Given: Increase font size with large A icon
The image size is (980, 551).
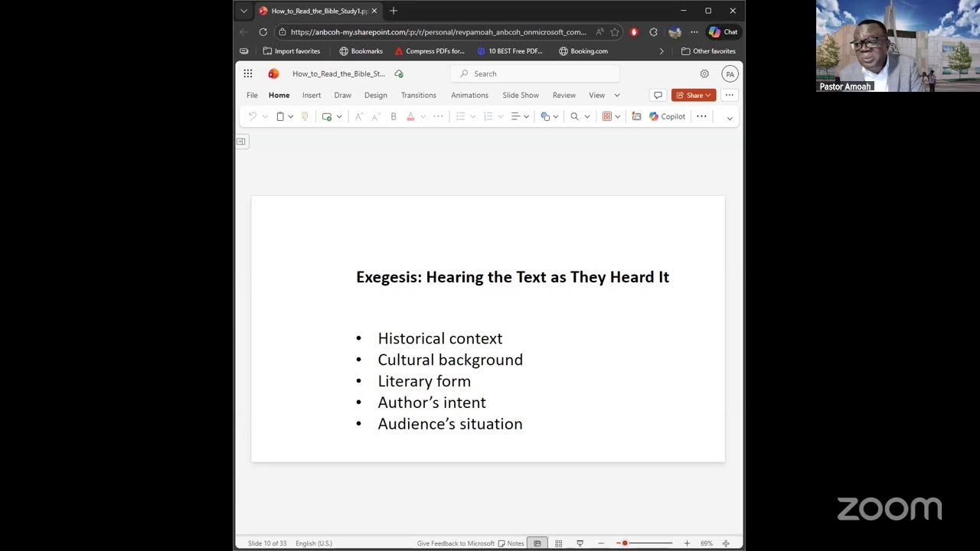Looking at the screenshot, I should 358,116.
